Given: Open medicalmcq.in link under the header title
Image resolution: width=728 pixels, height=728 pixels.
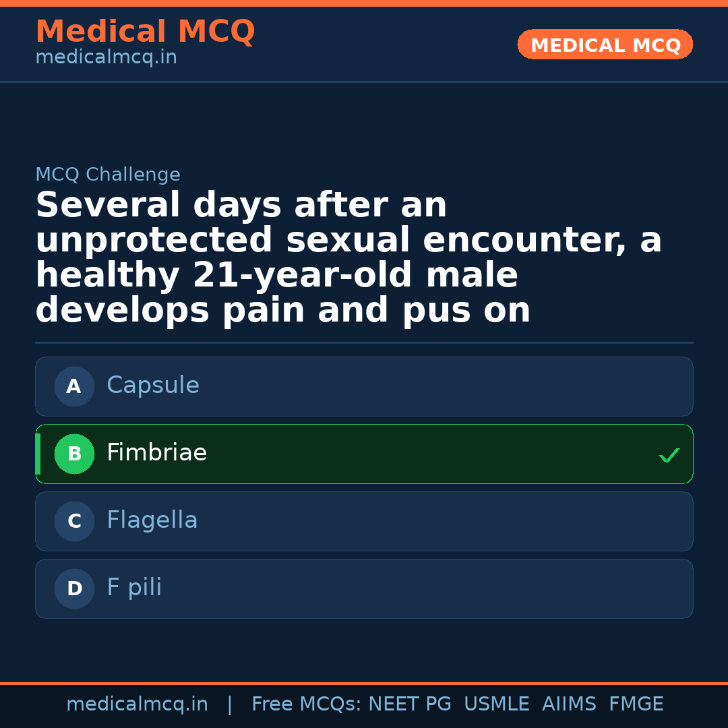Looking at the screenshot, I should click(106, 58).
